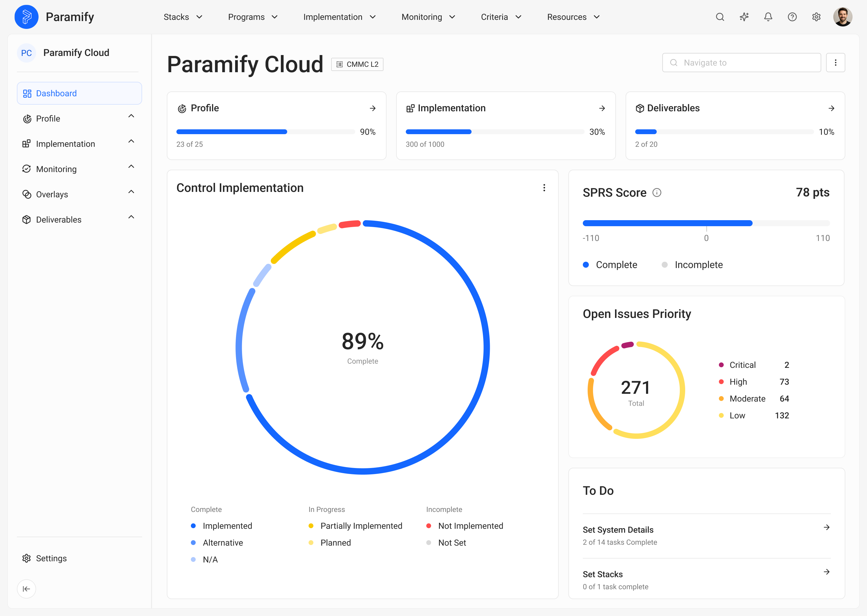Click the Paramify logo icon

26,17
